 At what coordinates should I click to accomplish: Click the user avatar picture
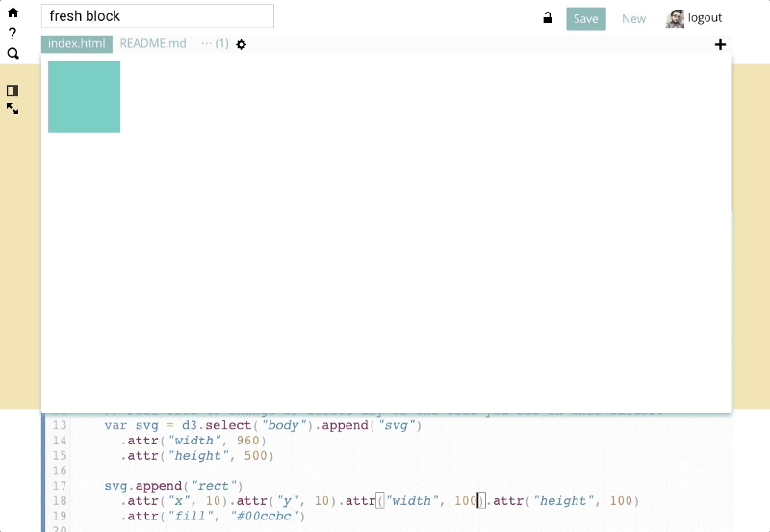pyautogui.click(x=675, y=18)
